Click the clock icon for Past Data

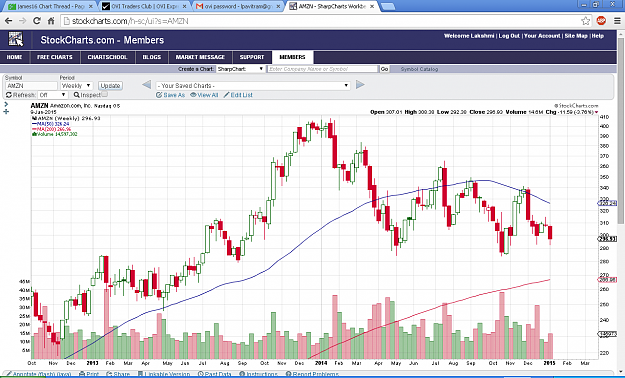tap(200, 374)
